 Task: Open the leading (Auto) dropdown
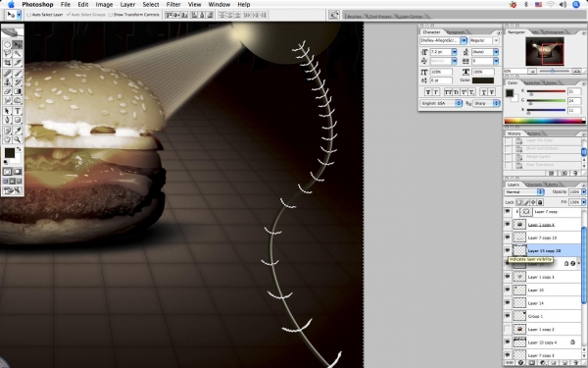point(496,51)
